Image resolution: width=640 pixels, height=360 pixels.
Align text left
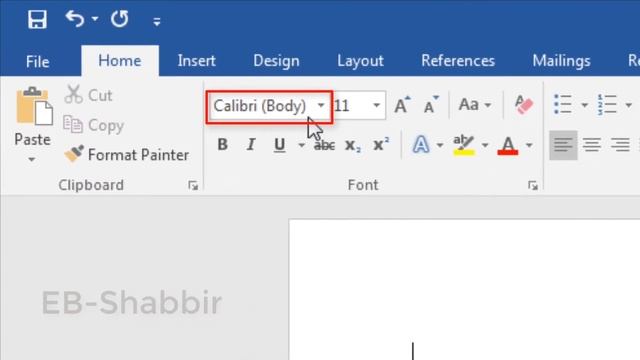(563, 145)
